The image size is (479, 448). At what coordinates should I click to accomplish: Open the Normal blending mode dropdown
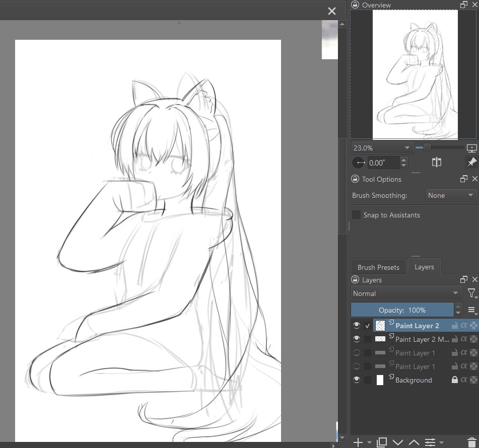406,293
